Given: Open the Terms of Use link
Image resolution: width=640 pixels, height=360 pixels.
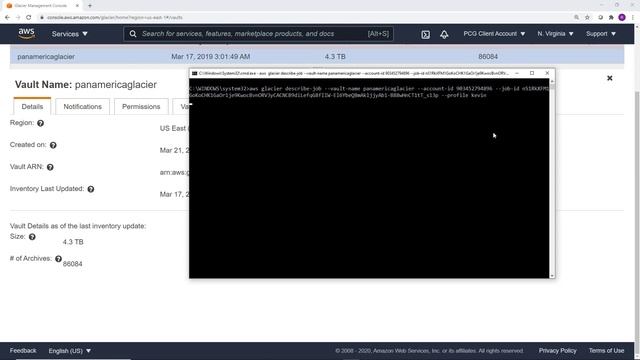Looking at the screenshot, I should coord(606,351).
